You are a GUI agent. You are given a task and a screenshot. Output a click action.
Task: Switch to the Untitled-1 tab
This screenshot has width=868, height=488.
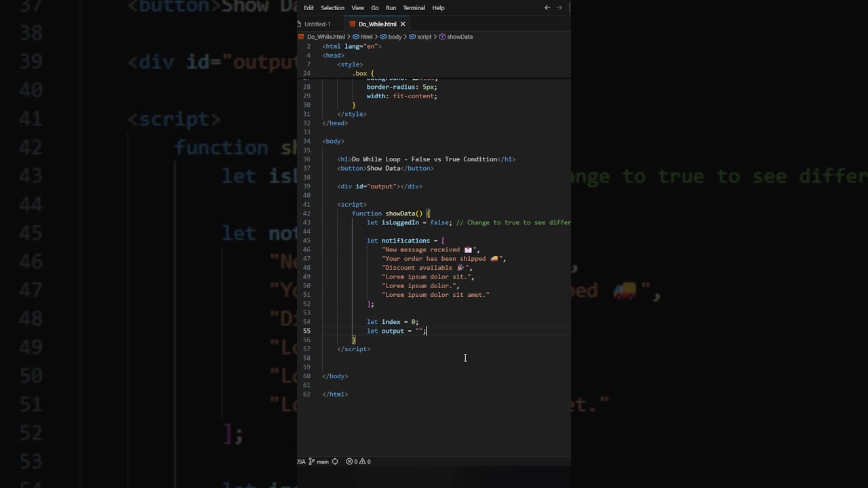[x=317, y=24]
